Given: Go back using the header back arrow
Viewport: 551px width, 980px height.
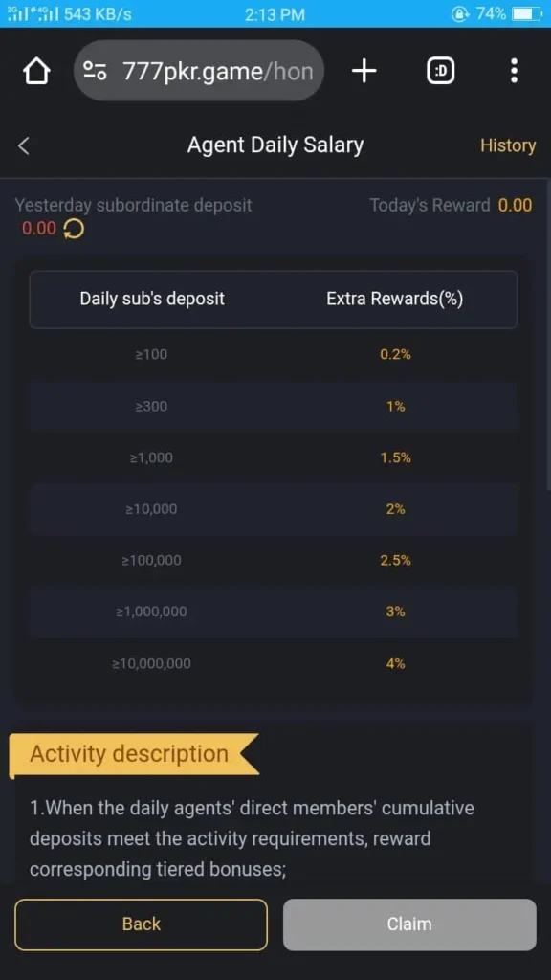Looking at the screenshot, I should 23,145.
